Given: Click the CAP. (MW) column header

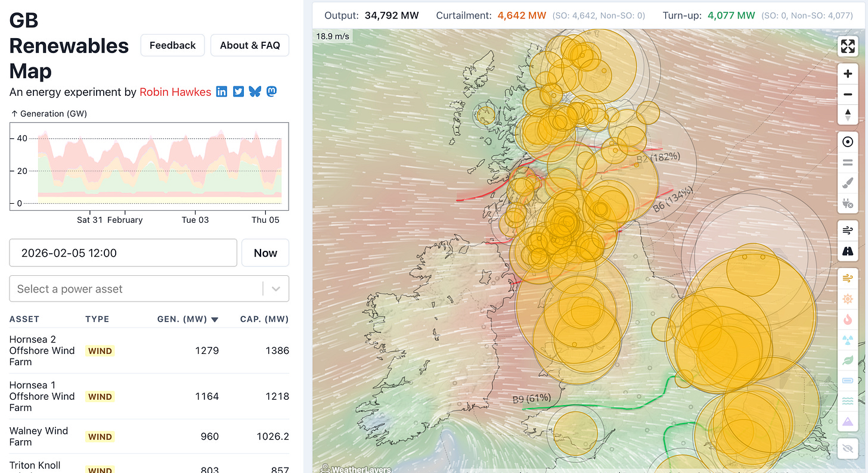Looking at the screenshot, I should [265, 319].
